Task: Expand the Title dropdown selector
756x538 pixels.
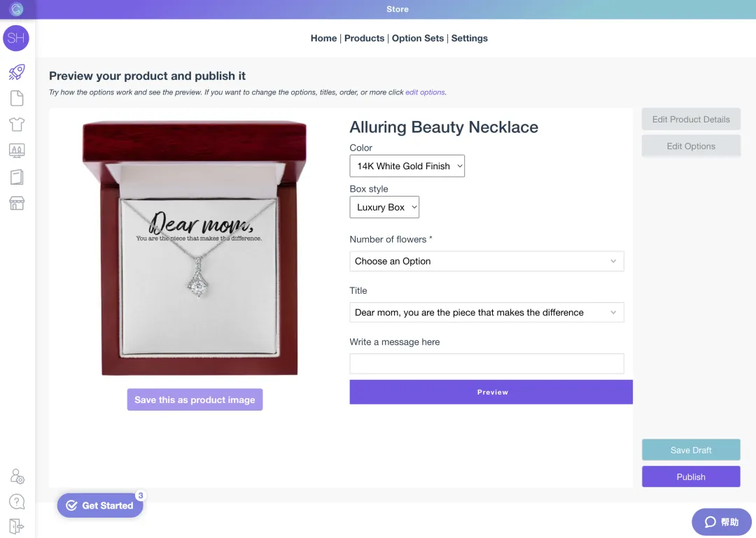Action: click(x=486, y=313)
